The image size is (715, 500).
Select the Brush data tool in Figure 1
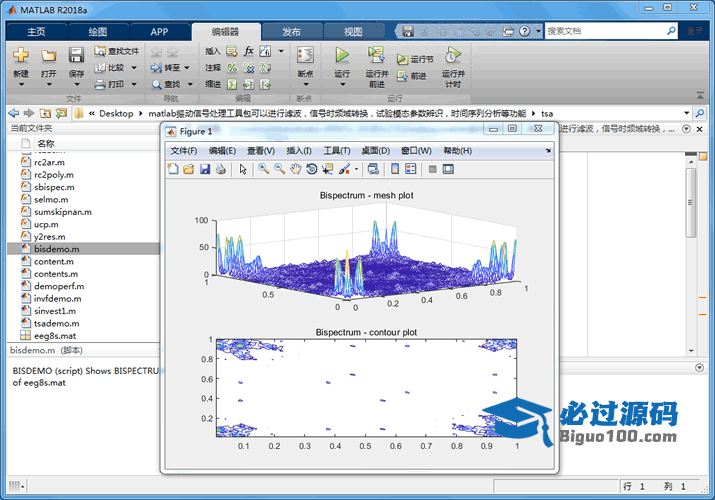coord(344,169)
